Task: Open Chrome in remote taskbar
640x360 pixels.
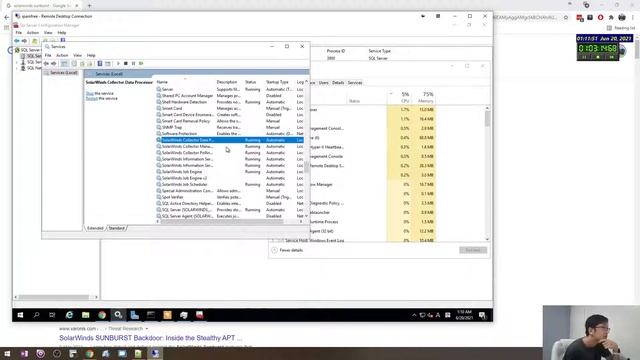Action: (102, 315)
